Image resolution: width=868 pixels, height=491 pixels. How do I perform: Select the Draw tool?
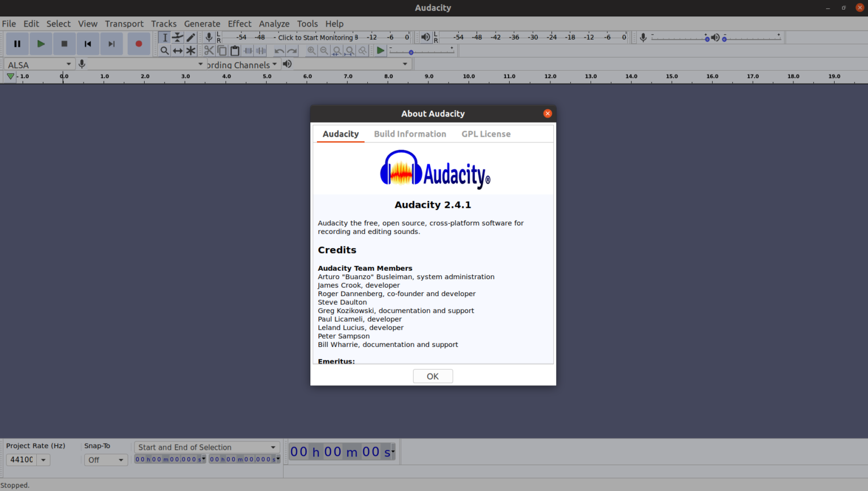tap(190, 37)
